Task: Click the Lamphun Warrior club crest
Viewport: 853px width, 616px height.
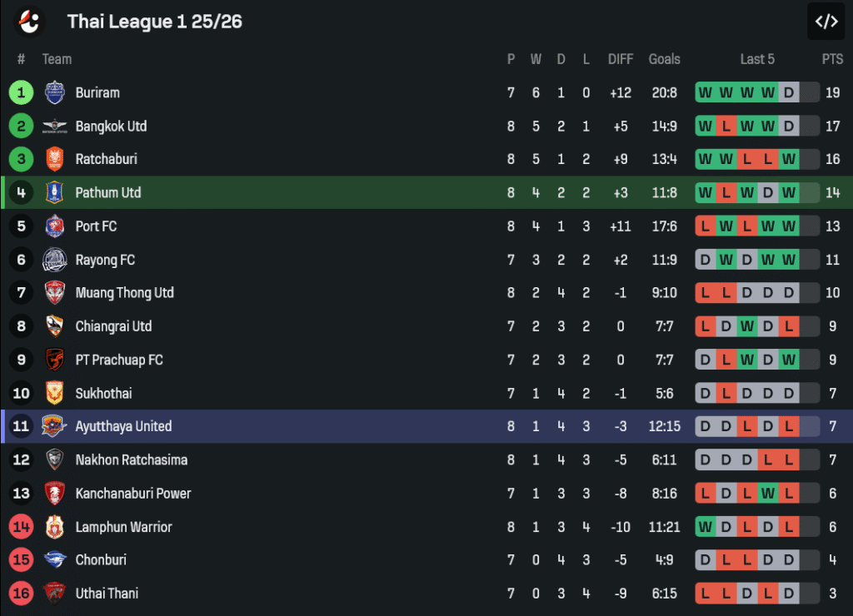Action: pos(54,527)
